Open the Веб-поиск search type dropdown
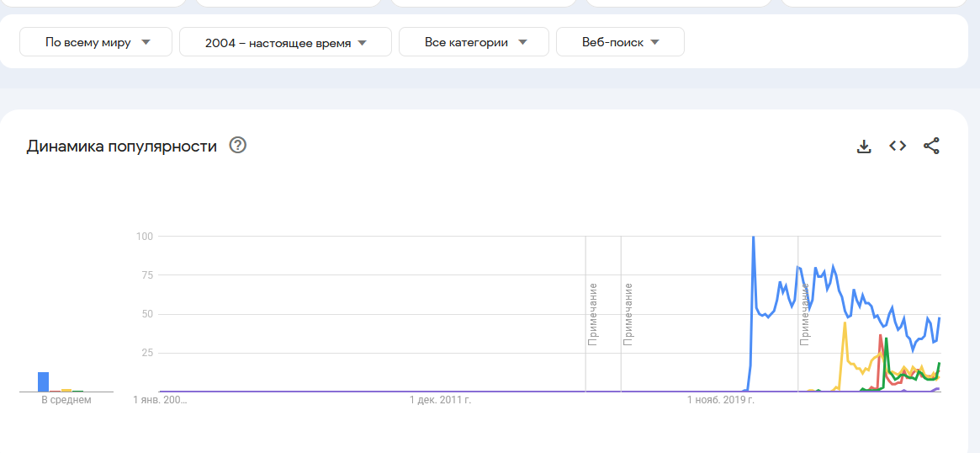The image size is (980, 453). [620, 42]
